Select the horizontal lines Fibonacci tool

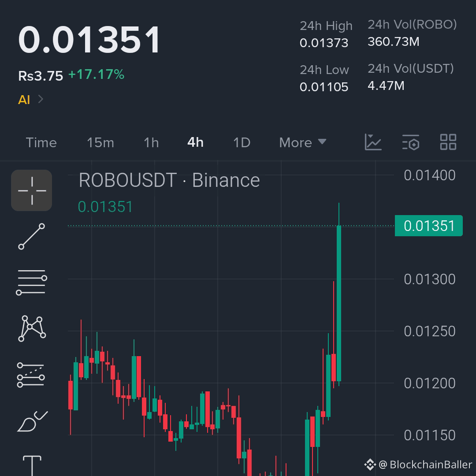pos(32,283)
